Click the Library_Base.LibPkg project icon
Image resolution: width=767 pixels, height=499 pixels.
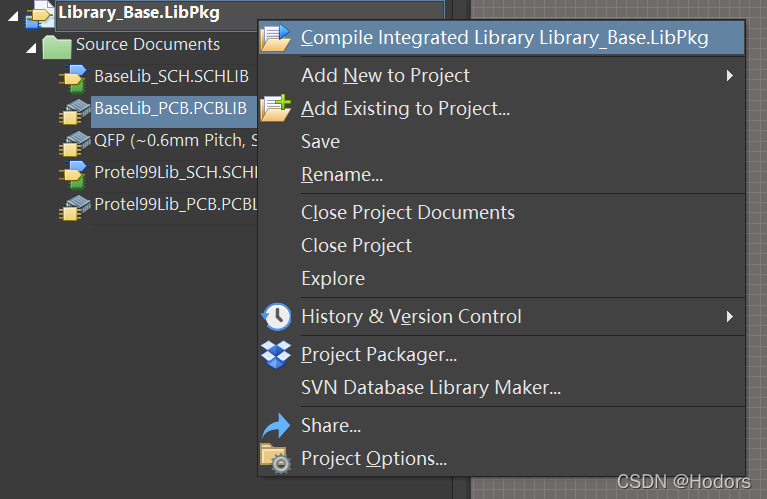[40, 14]
